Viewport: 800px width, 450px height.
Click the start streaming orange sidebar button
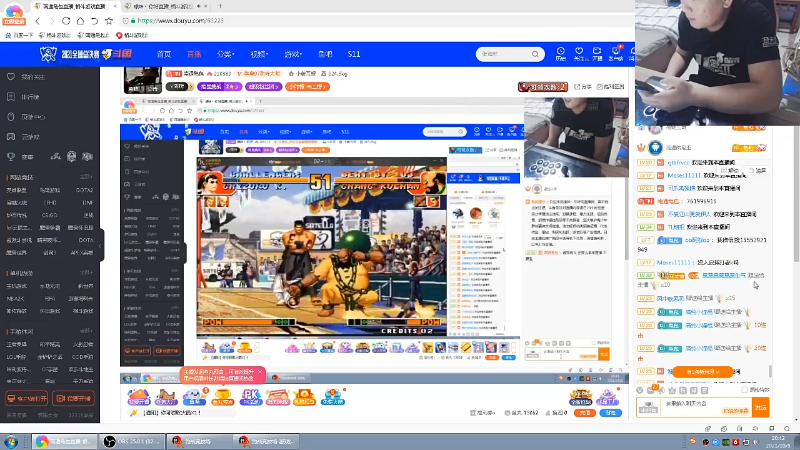(x=73, y=398)
